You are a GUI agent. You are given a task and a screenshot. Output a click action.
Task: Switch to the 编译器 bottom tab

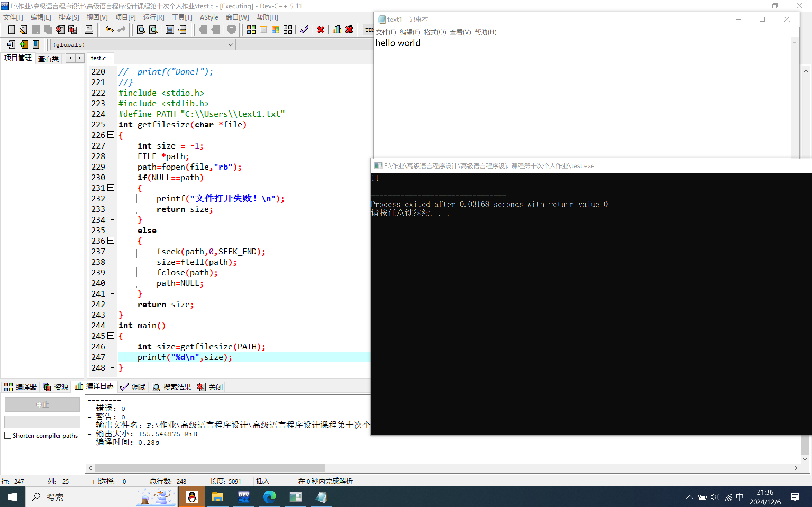20,387
